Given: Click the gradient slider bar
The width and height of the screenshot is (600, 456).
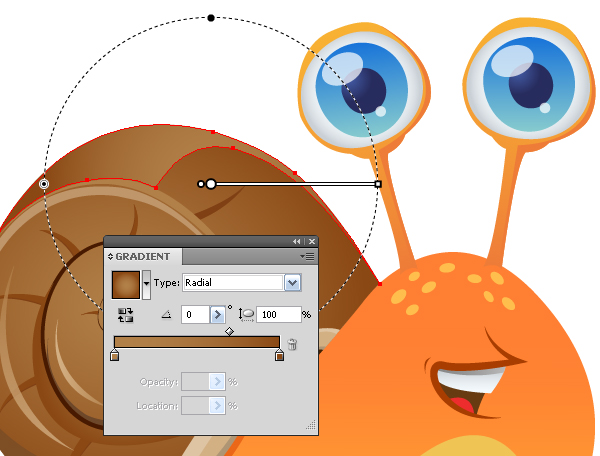Looking at the screenshot, I should (x=197, y=342).
